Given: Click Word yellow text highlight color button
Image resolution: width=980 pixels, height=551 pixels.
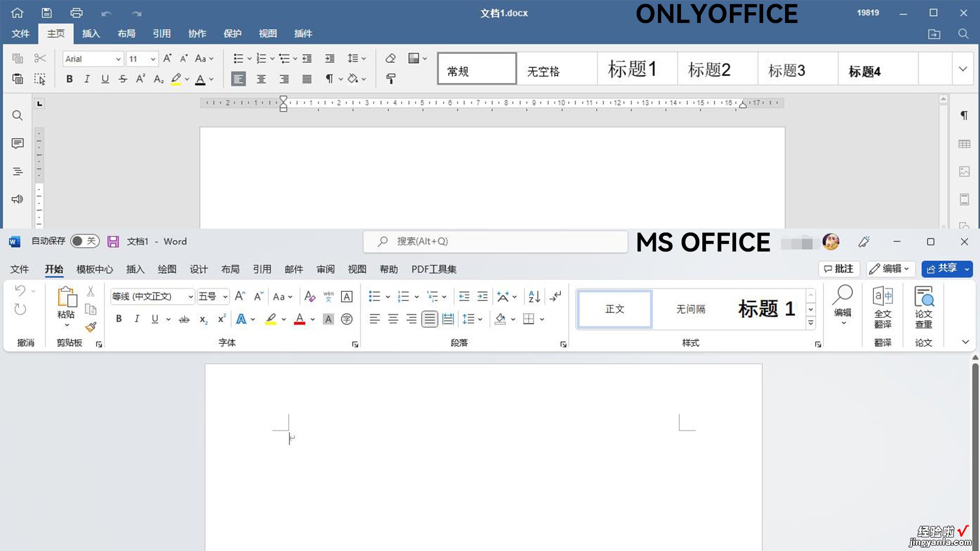Looking at the screenshot, I should point(271,319).
